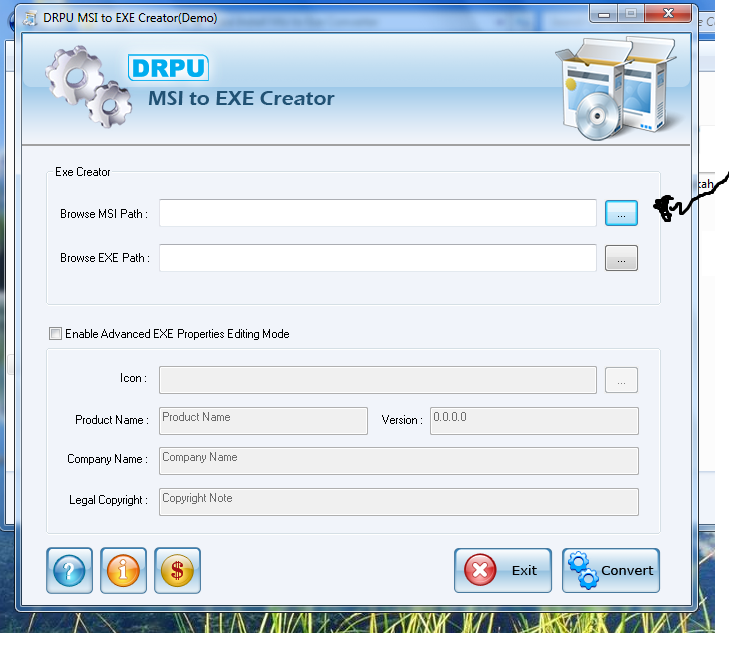The height and width of the screenshot is (662, 729).
Task: Minimize the DRPU MSI to EXE window
Action: point(603,14)
